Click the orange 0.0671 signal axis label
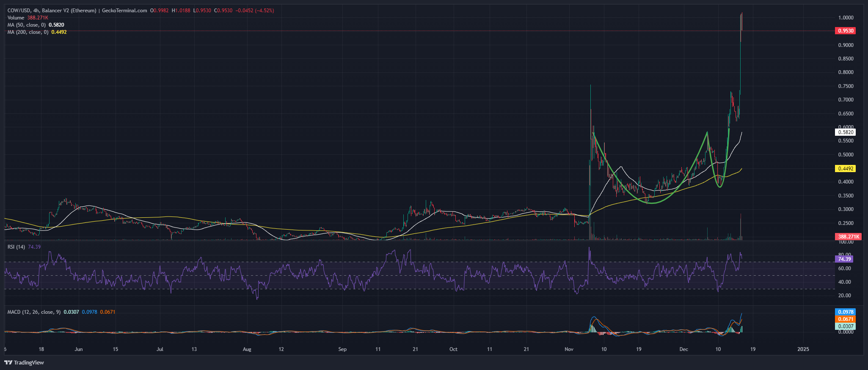 (846, 319)
